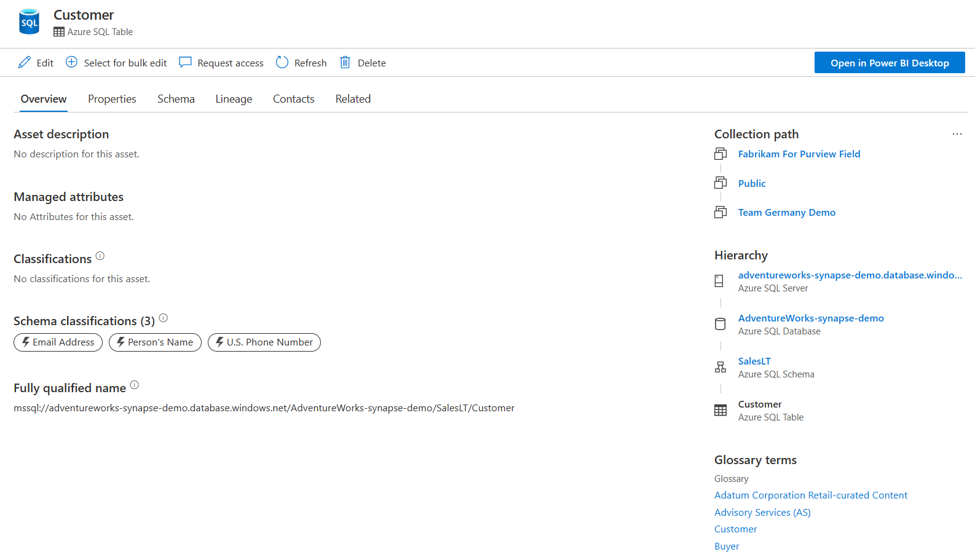Viewport: 975px width, 560px height.
Task: Click the Edit label in toolbar
Action: pyautogui.click(x=45, y=63)
